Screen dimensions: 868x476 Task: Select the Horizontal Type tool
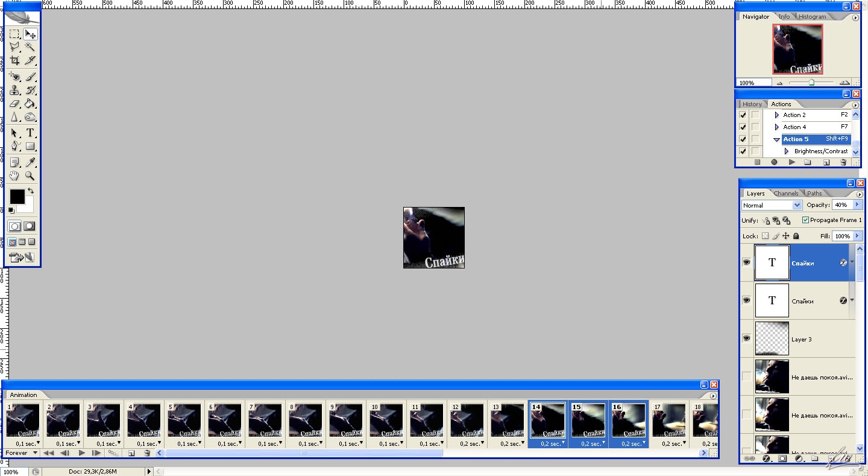pos(30,133)
